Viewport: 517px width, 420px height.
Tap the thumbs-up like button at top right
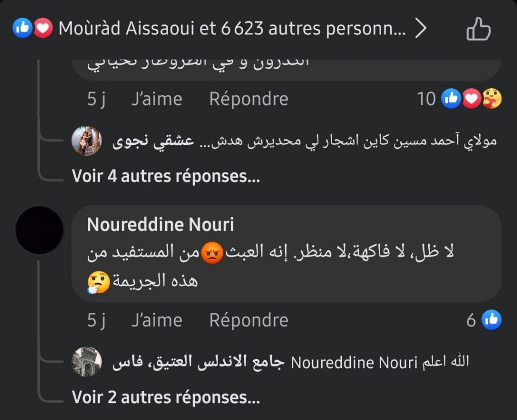(x=478, y=29)
